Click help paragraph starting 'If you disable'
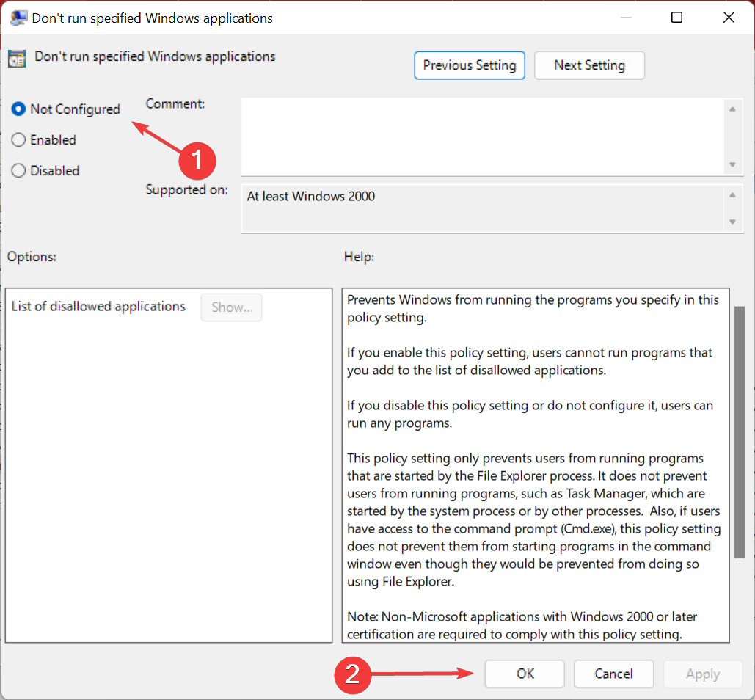This screenshot has width=755, height=700. coord(530,415)
